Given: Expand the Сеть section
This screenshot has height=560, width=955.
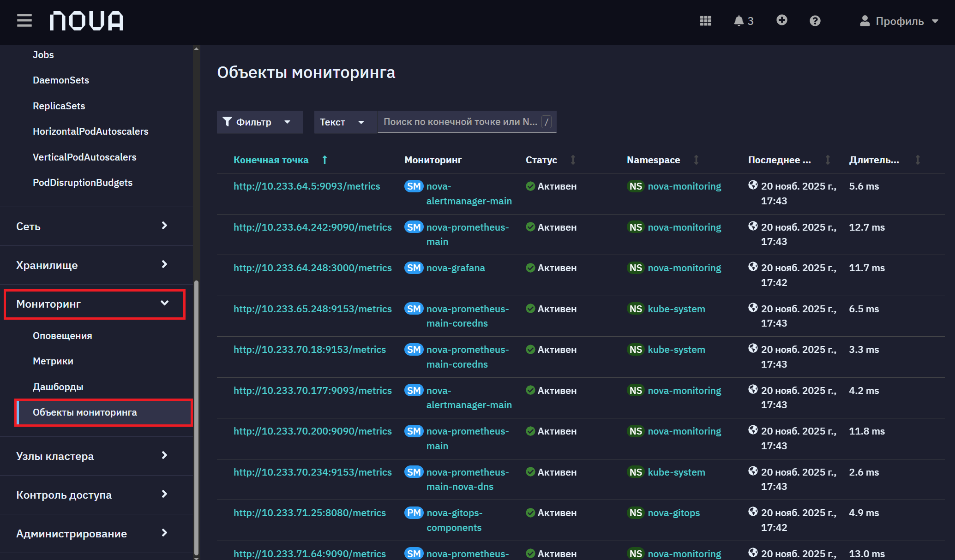Looking at the screenshot, I should pyautogui.click(x=96, y=226).
